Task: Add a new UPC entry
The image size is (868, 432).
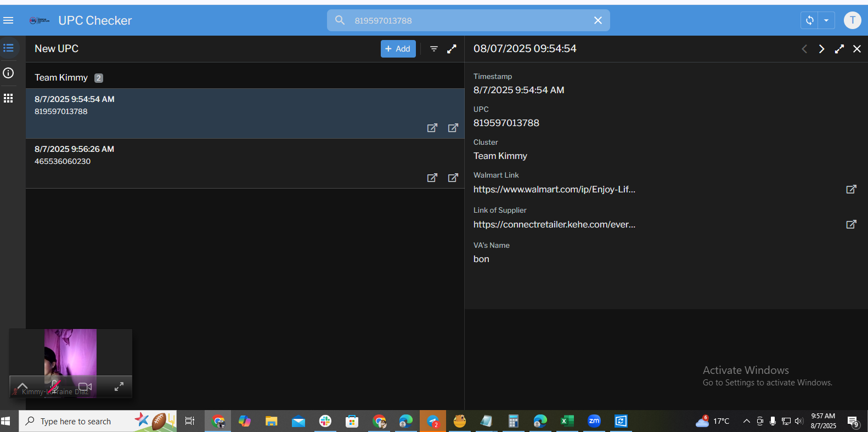Action: 398,49
